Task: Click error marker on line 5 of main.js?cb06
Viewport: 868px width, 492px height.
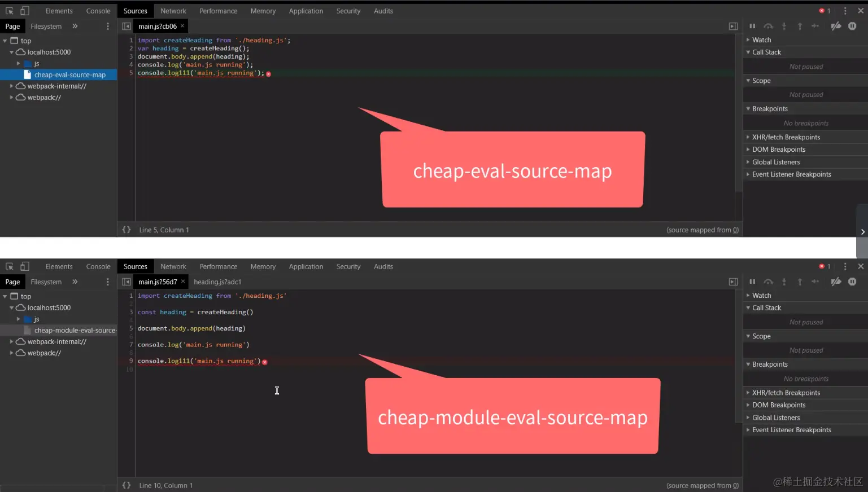Action: click(268, 74)
